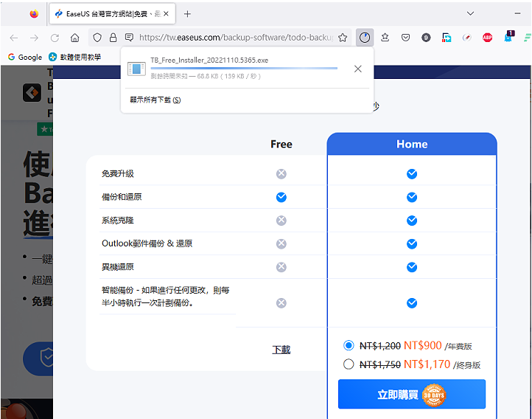Go forward to next page
Viewport: 532px width, 419px height.
tap(35, 38)
